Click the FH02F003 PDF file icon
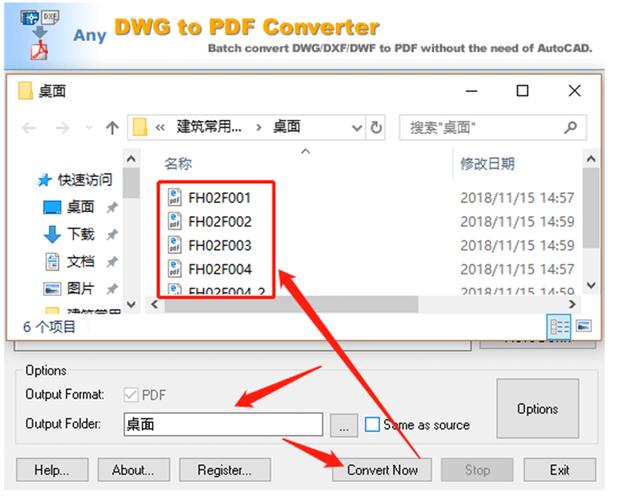625x500 pixels. click(175, 245)
